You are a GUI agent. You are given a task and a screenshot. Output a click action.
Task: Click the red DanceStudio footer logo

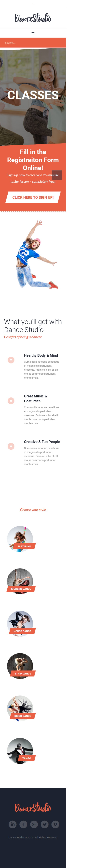tap(33, 807)
